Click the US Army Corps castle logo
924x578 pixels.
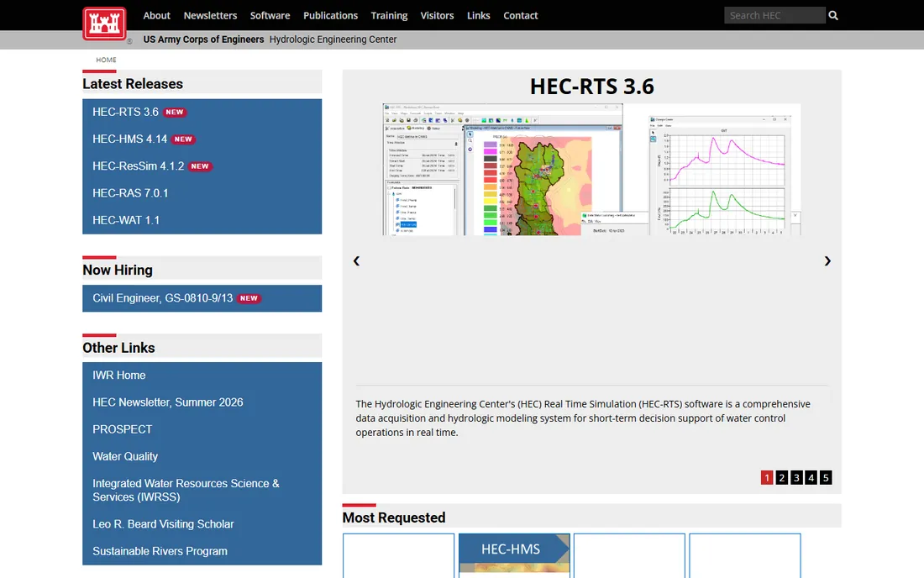104,24
